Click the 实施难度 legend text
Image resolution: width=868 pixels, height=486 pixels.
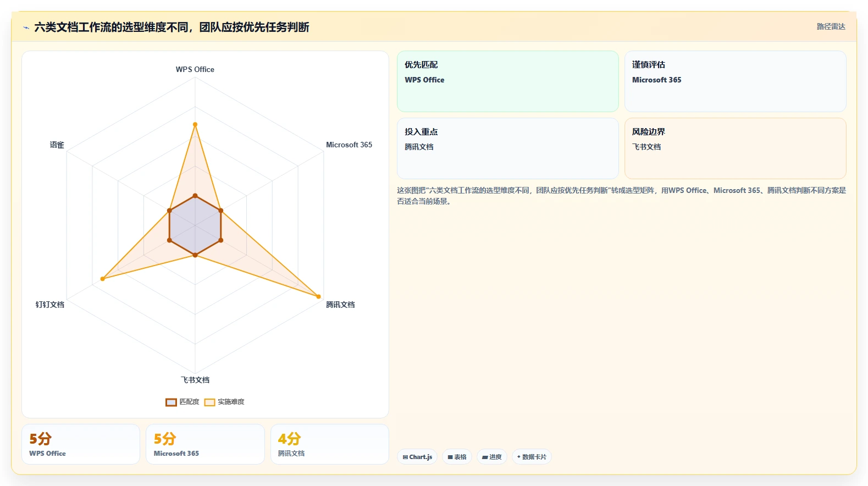pyautogui.click(x=231, y=402)
